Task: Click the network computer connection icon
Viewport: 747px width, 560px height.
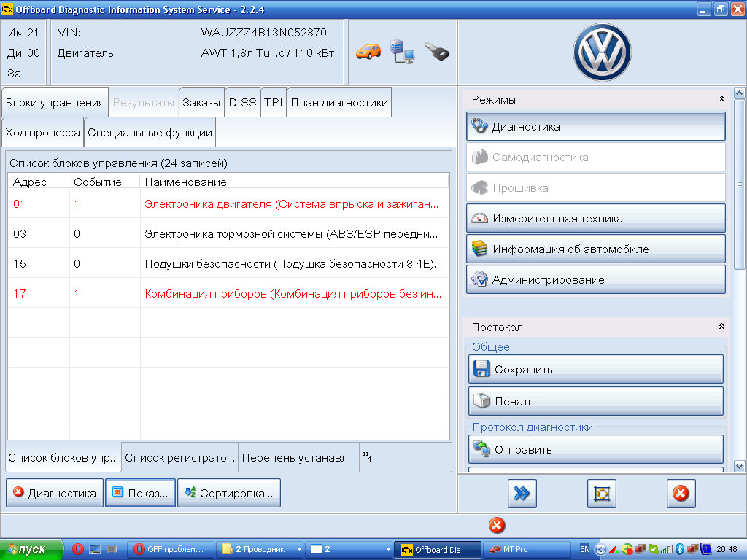Action: (403, 52)
